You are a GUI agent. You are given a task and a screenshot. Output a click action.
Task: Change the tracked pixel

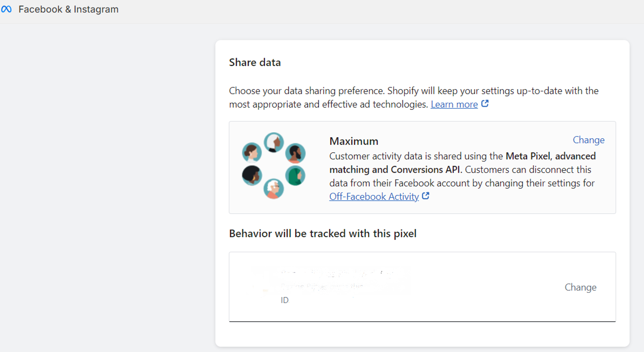pyautogui.click(x=580, y=287)
